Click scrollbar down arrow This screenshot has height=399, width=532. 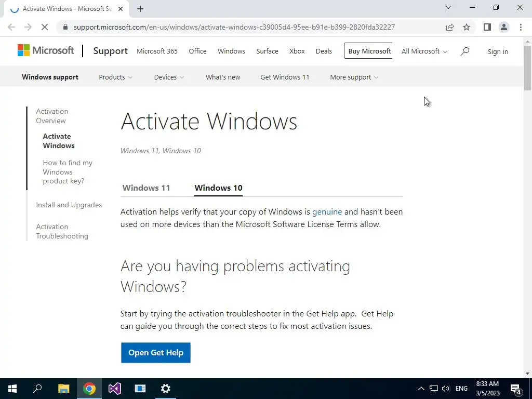pyautogui.click(x=528, y=374)
